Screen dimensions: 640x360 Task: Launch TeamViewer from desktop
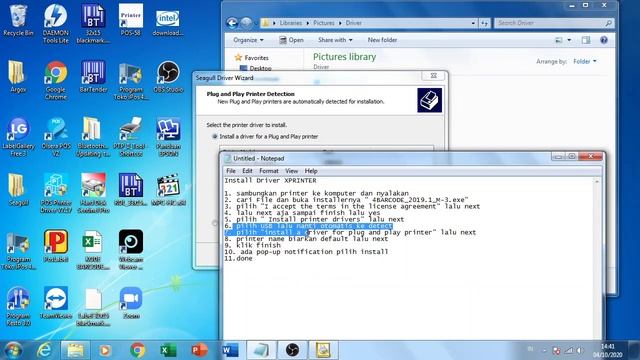56,303
